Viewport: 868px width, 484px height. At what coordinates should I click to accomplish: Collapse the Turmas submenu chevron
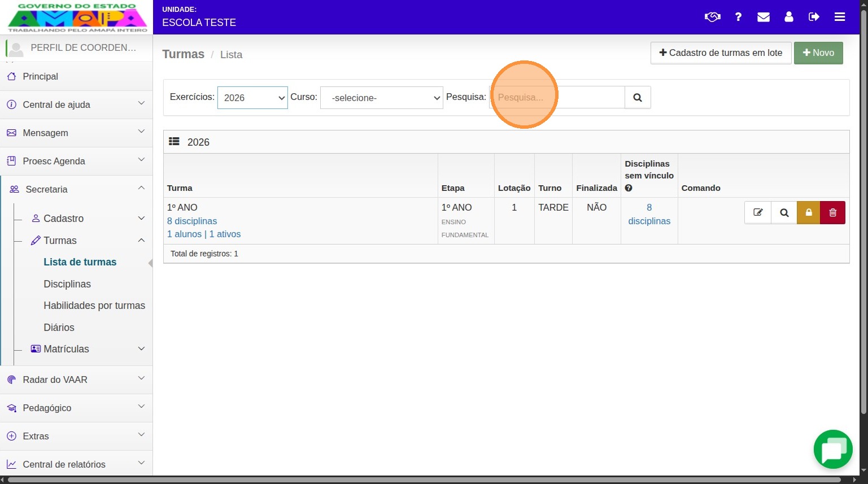click(141, 240)
